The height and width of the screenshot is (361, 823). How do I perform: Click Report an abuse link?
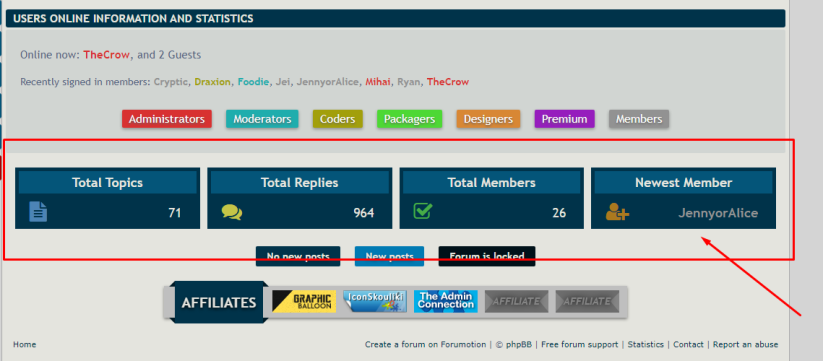click(x=745, y=345)
